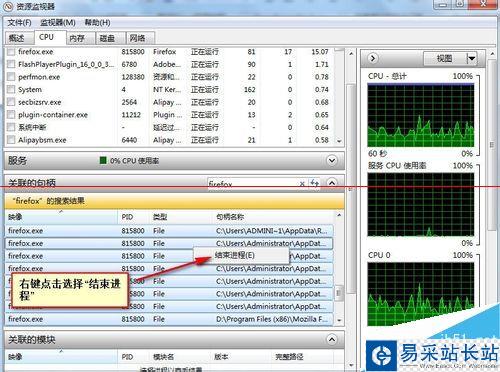Screen dimensions: 500x372
Task: Sort handles by 类型 column
Action: [180, 217]
